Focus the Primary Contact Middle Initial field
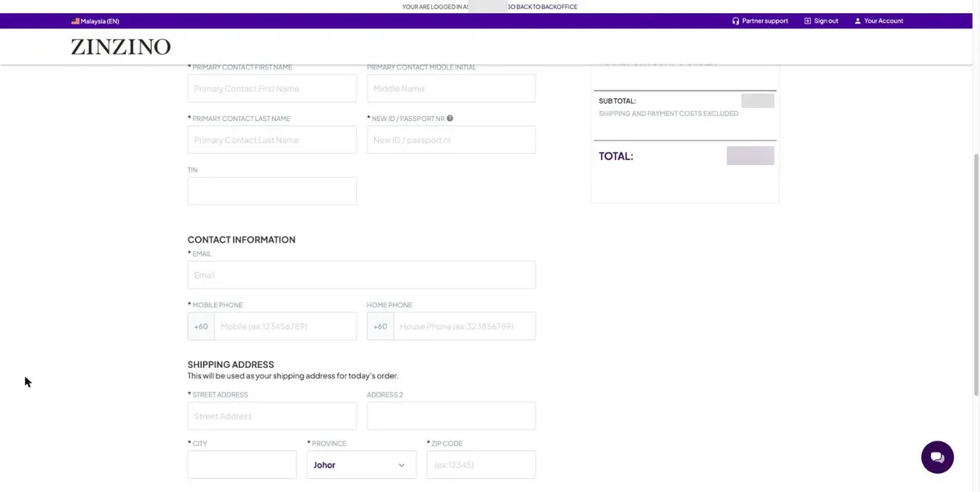 (452, 88)
